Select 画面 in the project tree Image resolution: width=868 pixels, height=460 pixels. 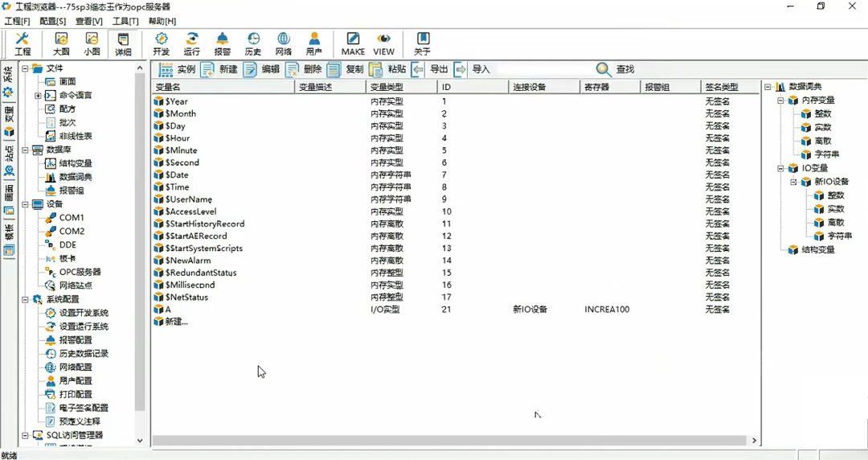68,81
